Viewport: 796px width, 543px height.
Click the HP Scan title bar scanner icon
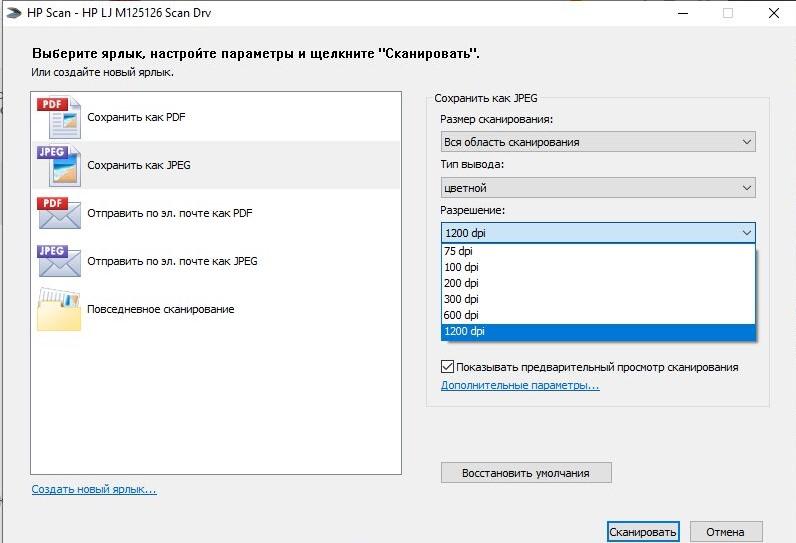(13, 13)
